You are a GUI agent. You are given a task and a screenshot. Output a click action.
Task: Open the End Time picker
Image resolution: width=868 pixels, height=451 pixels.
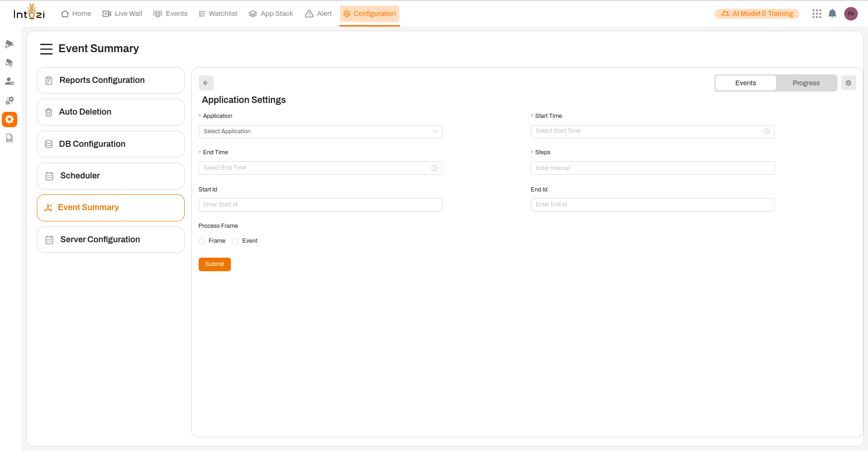[x=320, y=168]
